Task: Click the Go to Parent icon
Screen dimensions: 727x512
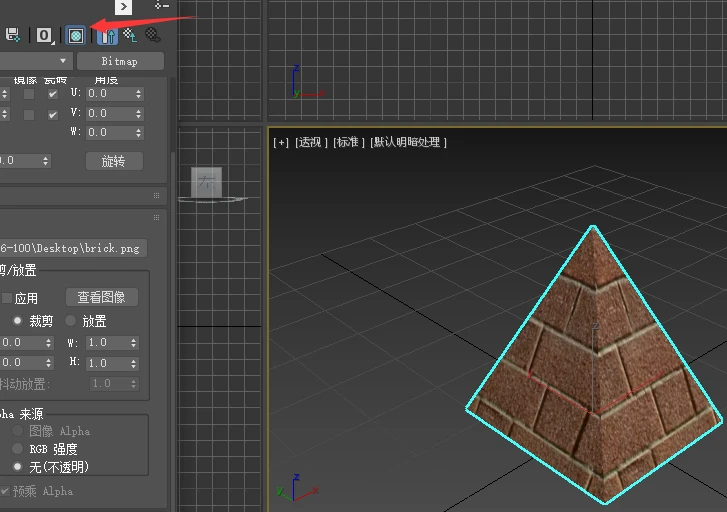Action: coord(130,35)
